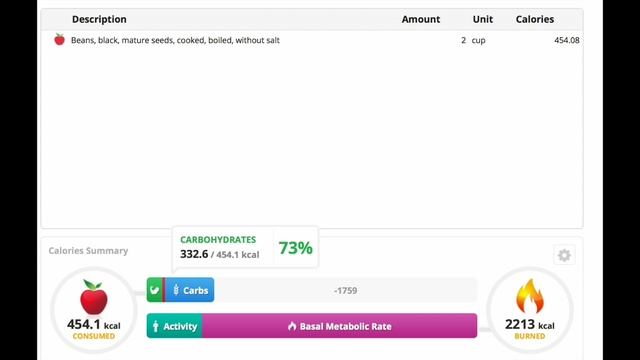Click the remaining -1759 calories bar
The width and height of the screenshot is (640, 360).
coord(345,290)
